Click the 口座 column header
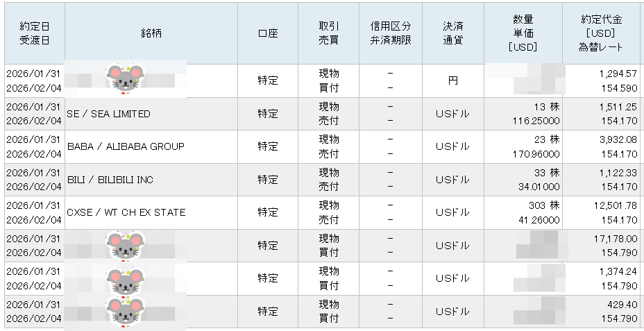 click(x=267, y=33)
